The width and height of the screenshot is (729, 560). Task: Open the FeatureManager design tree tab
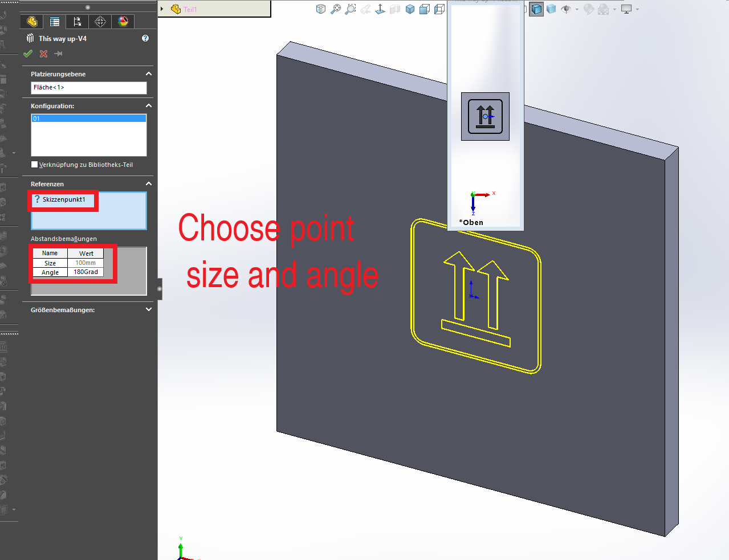pyautogui.click(x=32, y=22)
